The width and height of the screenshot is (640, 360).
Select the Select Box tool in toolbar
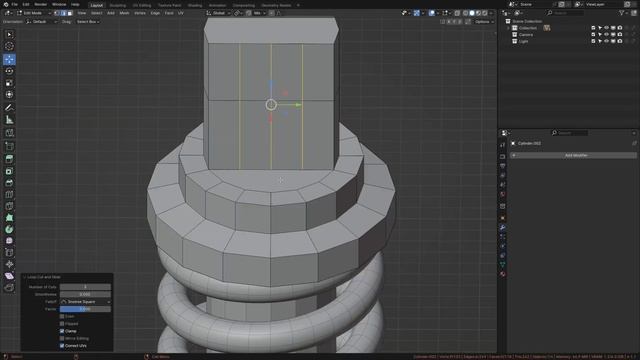(x=9, y=35)
